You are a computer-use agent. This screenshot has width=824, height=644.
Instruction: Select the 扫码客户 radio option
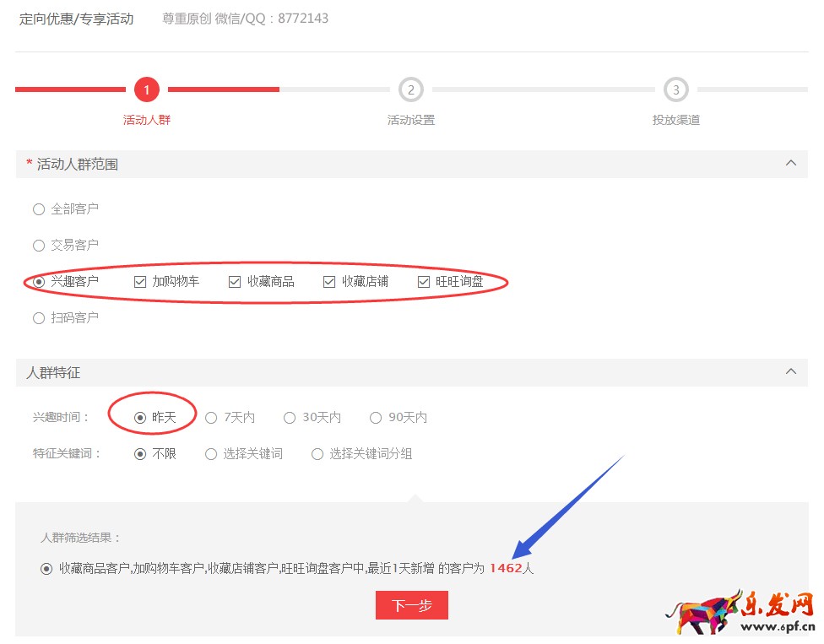(x=39, y=318)
